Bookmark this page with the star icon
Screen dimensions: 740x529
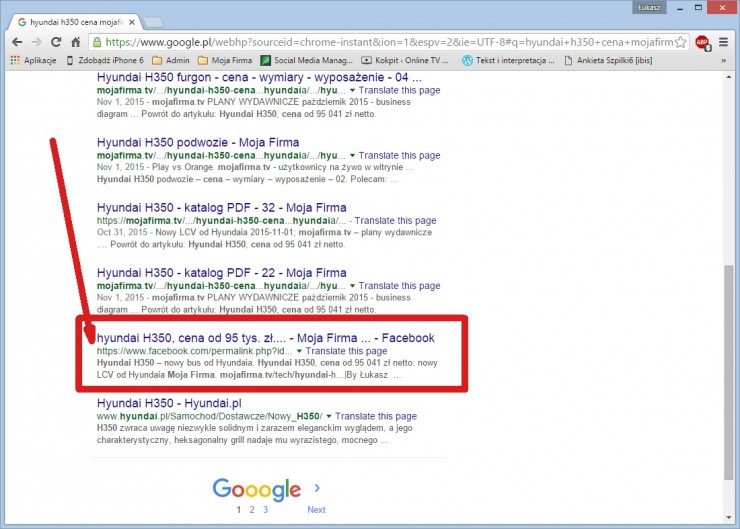[x=681, y=42]
